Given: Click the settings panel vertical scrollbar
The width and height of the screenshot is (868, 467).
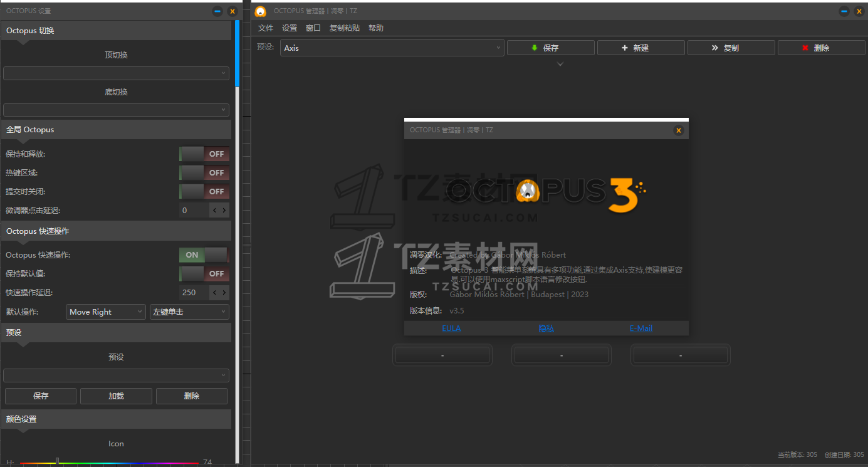Looking at the screenshot, I should [237, 242].
